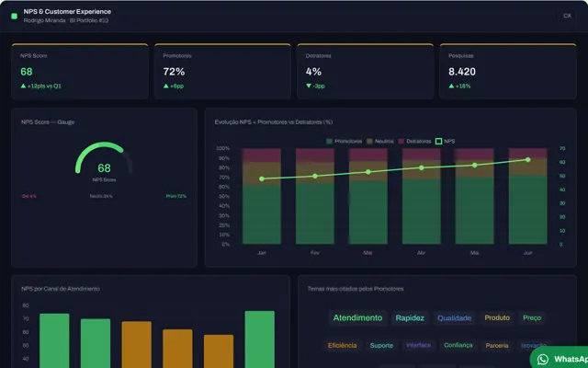The width and height of the screenshot is (588, 368).
Task: Select the Produto theme tag
Action: click(497, 317)
